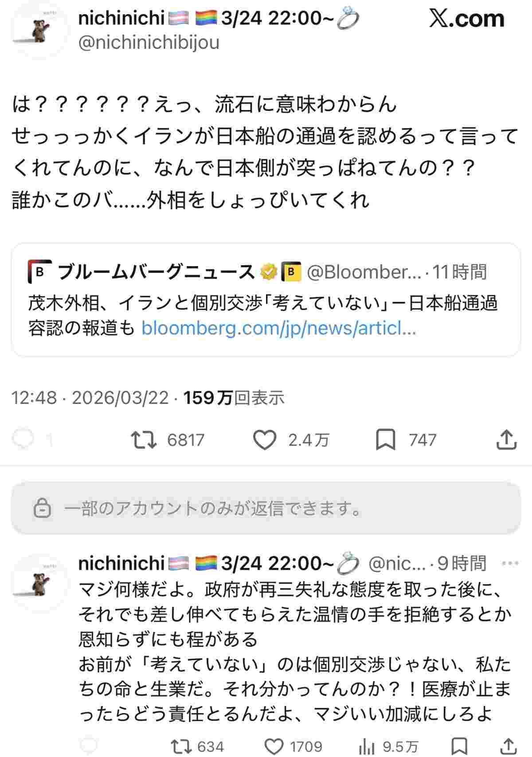Share the reply post via upload icon
532x757 pixels.
click(x=509, y=746)
